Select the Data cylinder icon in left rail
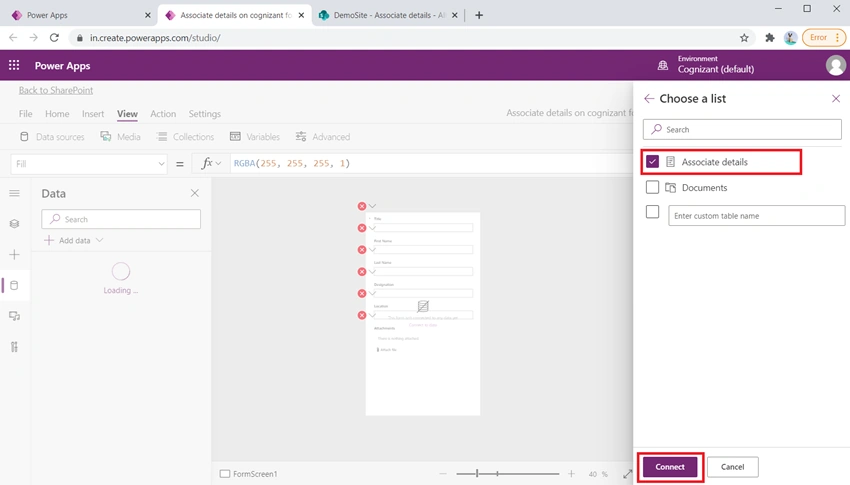Image resolution: width=850 pixels, height=485 pixels. click(15, 286)
